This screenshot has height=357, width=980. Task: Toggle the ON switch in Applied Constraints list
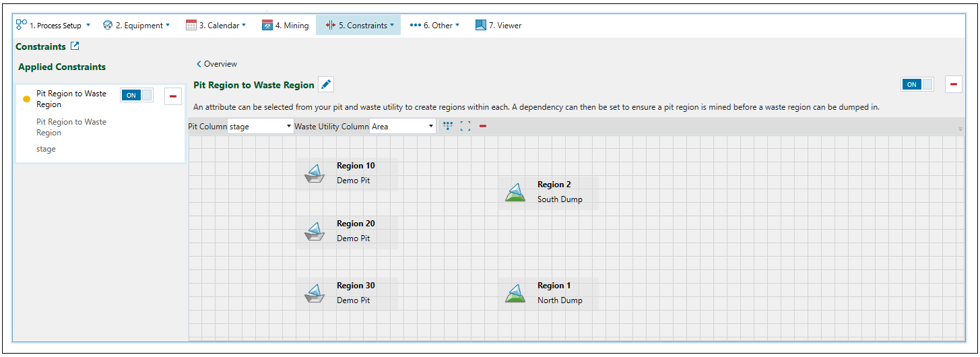[137, 96]
